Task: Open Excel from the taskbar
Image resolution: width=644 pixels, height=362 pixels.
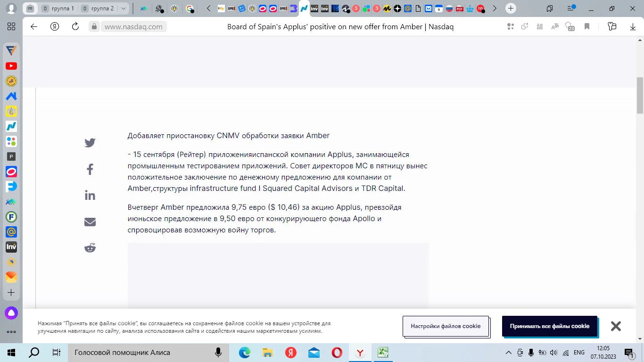Action: (383, 353)
